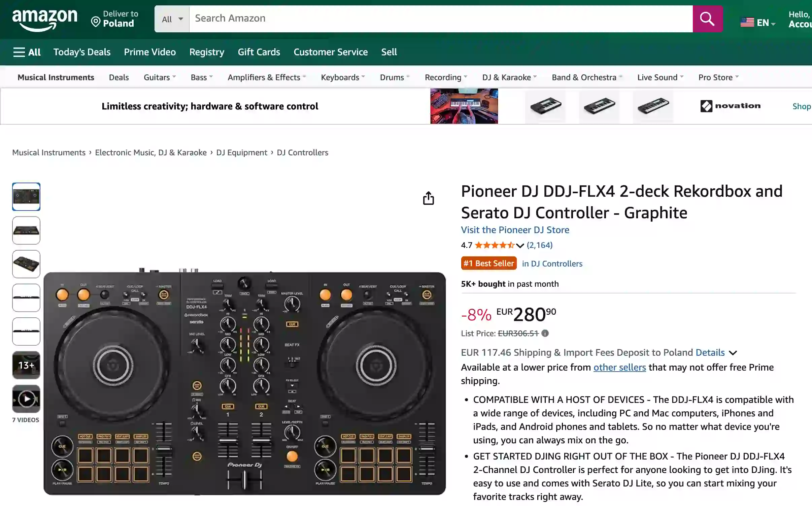This screenshot has height=506, width=812.
Task: Open the Customer Service menu item
Action: pos(330,52)
